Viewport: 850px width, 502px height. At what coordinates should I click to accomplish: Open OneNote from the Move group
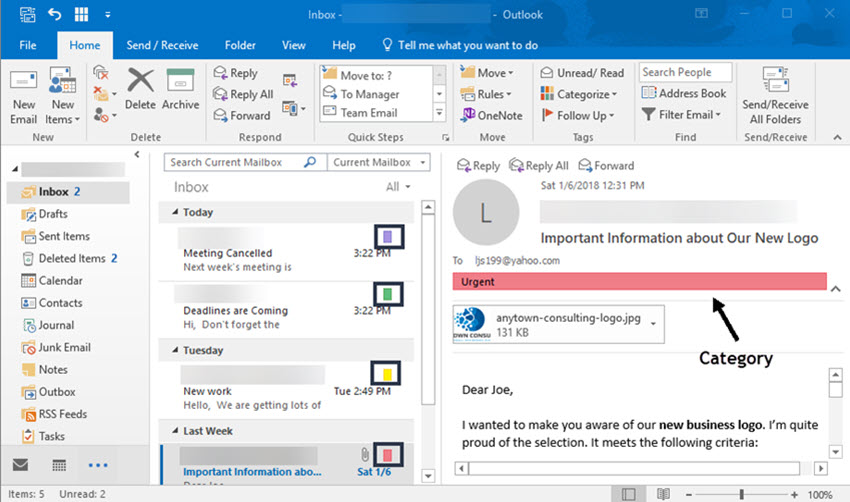[492, 115]
